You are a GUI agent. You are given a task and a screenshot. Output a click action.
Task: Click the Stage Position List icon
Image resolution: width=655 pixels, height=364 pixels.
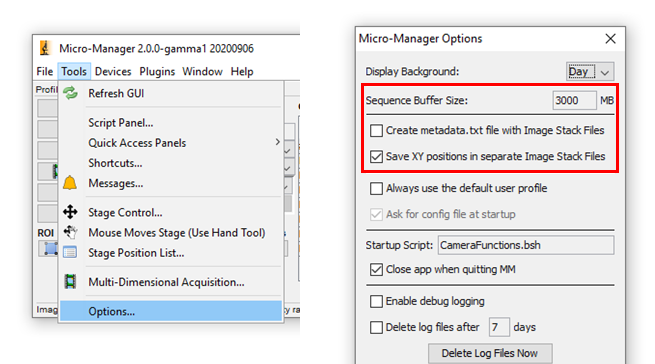(70, 252)
